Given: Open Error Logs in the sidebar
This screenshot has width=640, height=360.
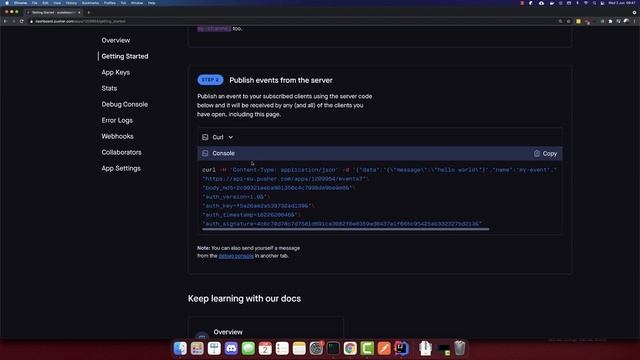Looking at the screenshot, I should (117, 120).
